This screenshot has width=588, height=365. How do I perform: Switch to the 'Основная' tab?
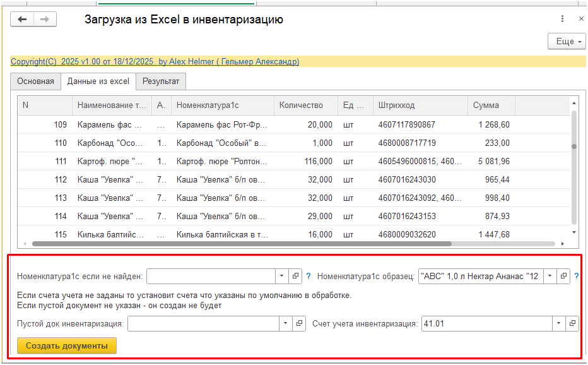coord(35,81)
